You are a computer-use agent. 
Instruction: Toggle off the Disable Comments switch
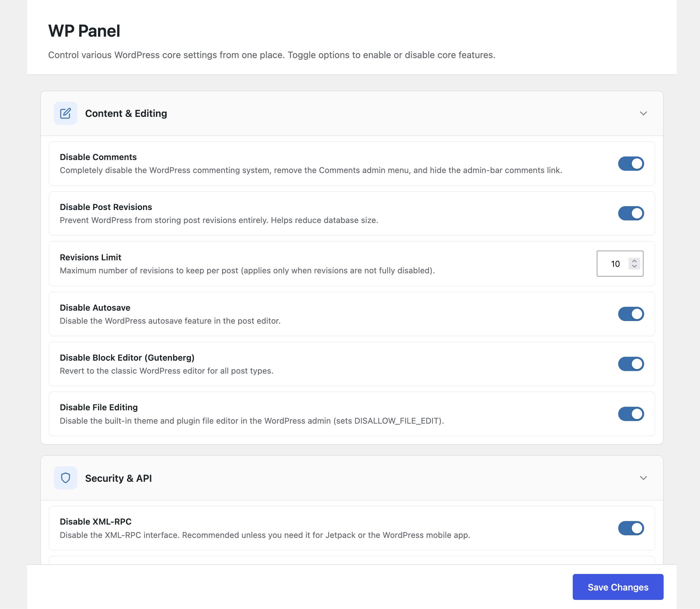click(631, 164)
